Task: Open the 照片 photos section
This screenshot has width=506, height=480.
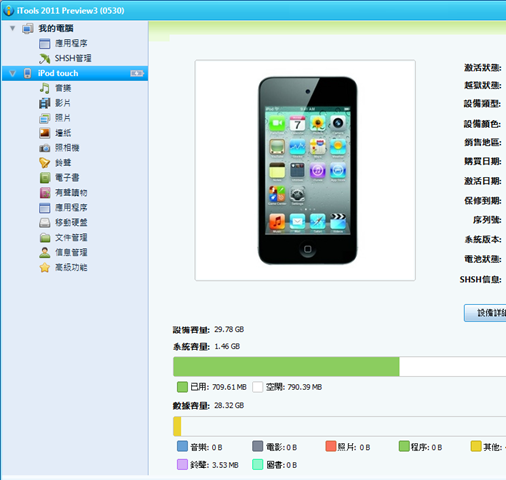Action: pos(55,118)
